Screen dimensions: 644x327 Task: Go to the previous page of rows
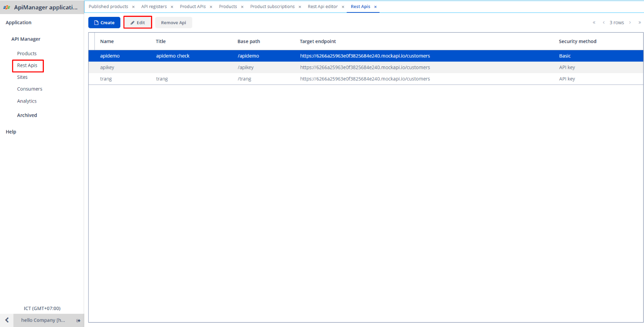click(x=604, y=23)
